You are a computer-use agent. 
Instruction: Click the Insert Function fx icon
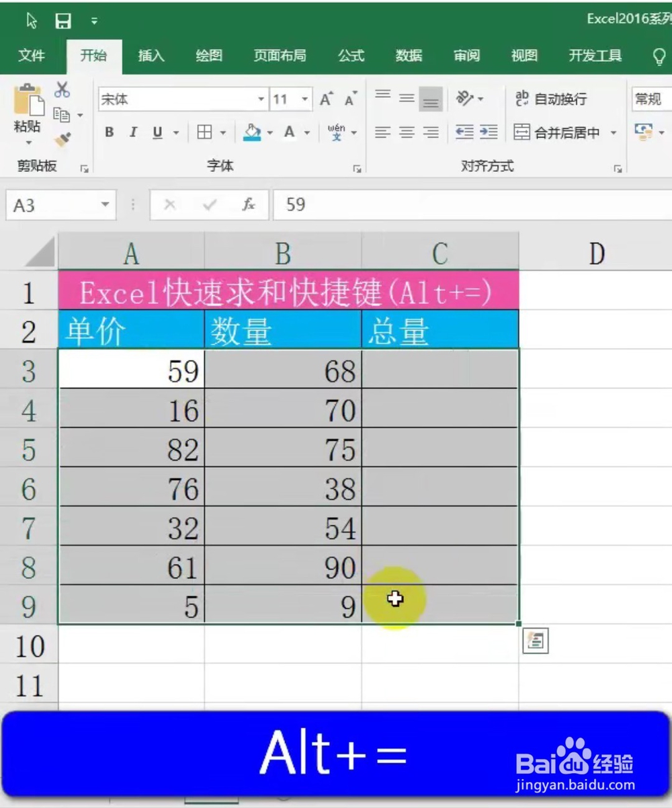coord(249,205)
